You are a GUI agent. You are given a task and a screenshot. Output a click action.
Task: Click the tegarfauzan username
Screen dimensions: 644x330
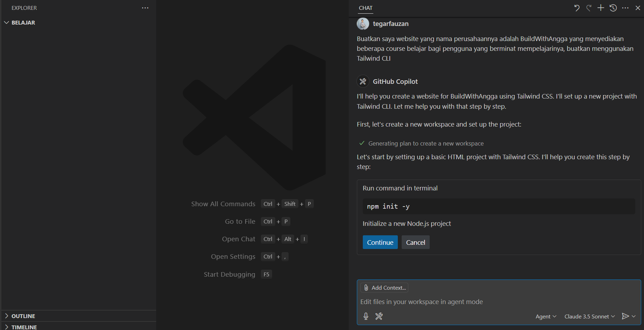click(x=390, y=23)
